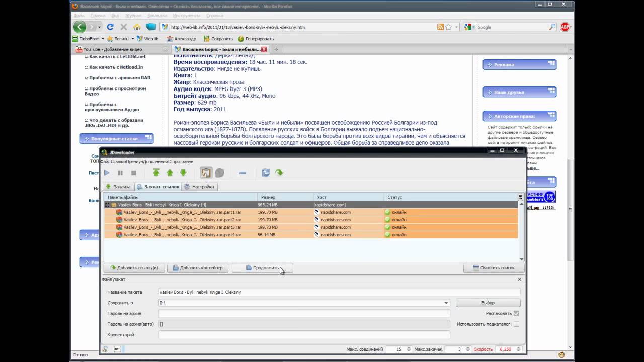Toggle the Распаковать checkbox

coord(516,313)
